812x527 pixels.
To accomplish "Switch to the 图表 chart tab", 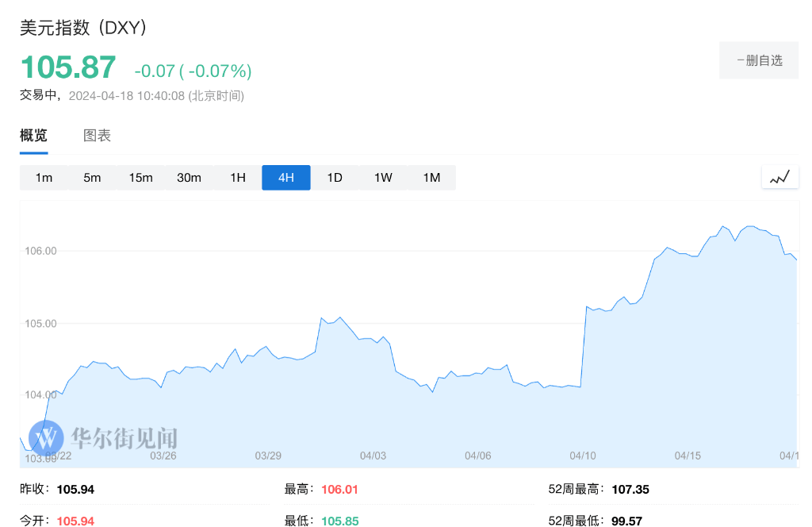I will click(x=98, y=136).
